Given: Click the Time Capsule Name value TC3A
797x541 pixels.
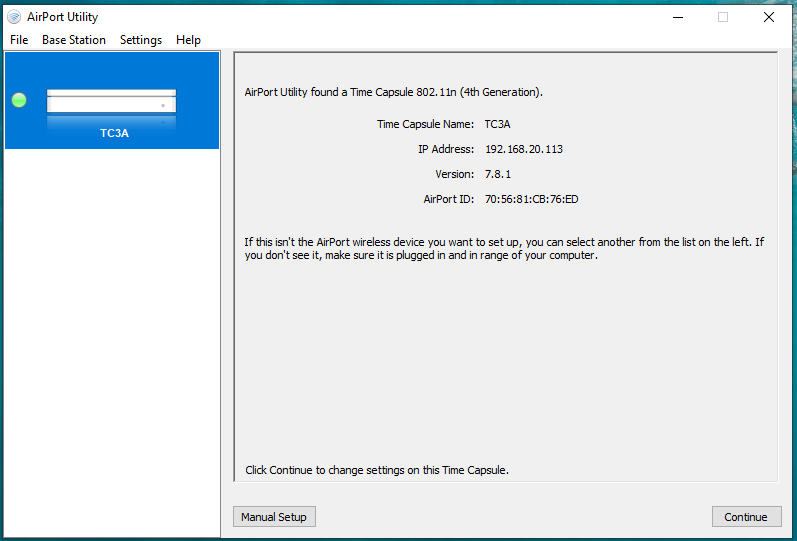Looking at the screenshot, I should click(497, 124).
